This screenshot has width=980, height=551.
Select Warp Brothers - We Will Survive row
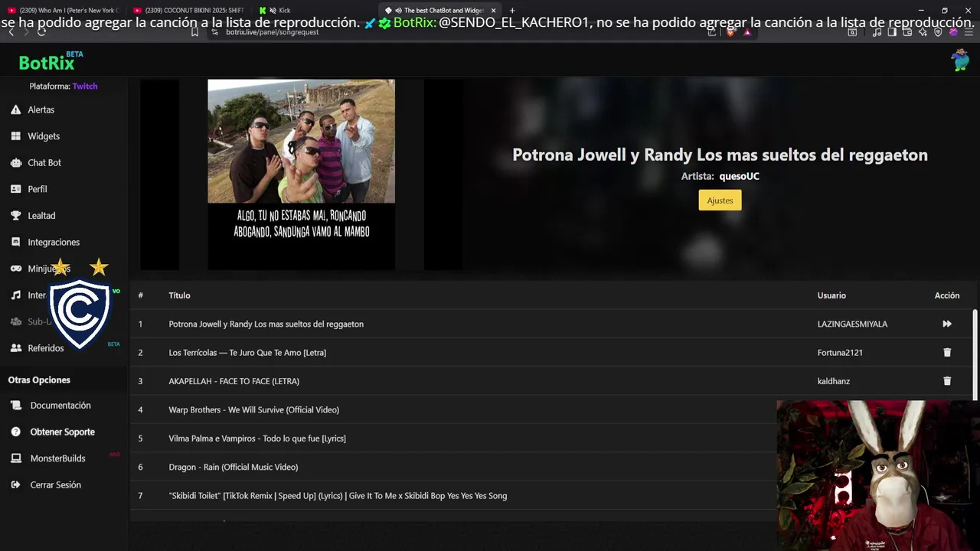[253, 409]
